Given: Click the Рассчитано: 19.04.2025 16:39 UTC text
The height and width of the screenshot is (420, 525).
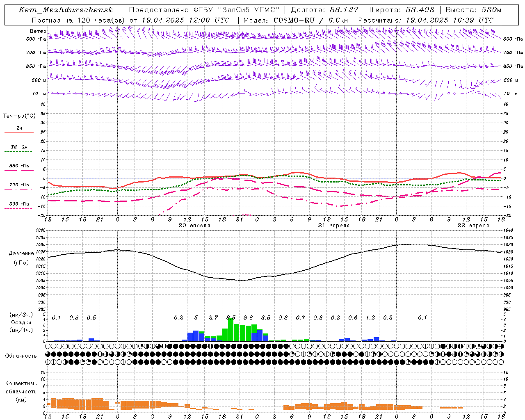Looking at the screenshot, I should pos(426,20).
